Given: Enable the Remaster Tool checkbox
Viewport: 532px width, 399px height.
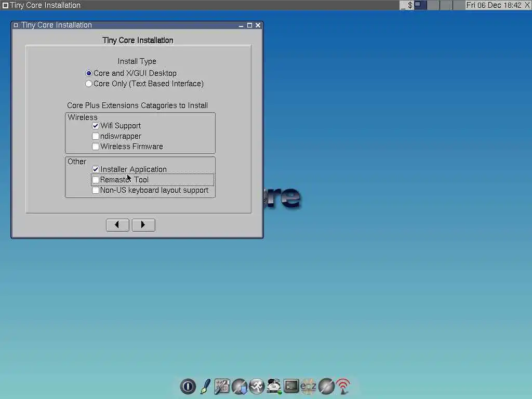Looking at the screenshot, I should click(x=96, y=180).
